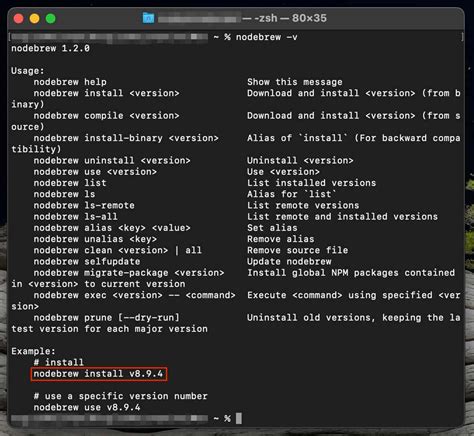Click the red close window button
This screenshot has width=474, height=436.
pyautogui.click(x=19, y=18)
